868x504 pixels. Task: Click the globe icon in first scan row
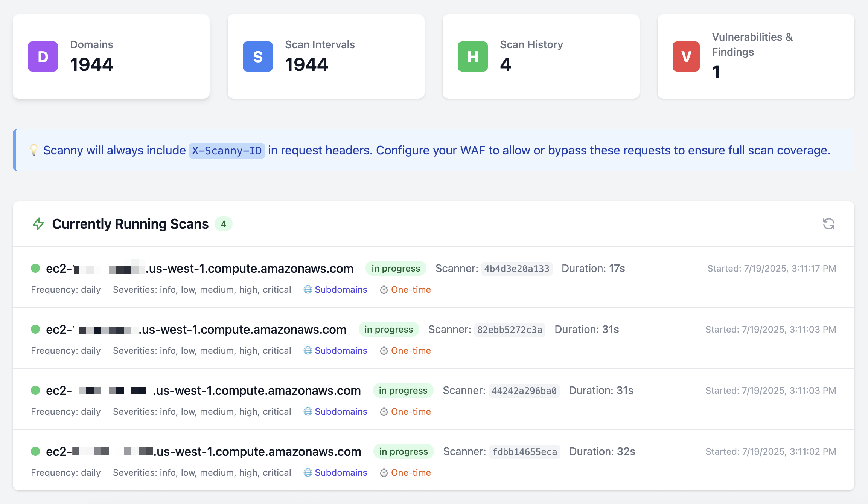click(x=308, y=289)
